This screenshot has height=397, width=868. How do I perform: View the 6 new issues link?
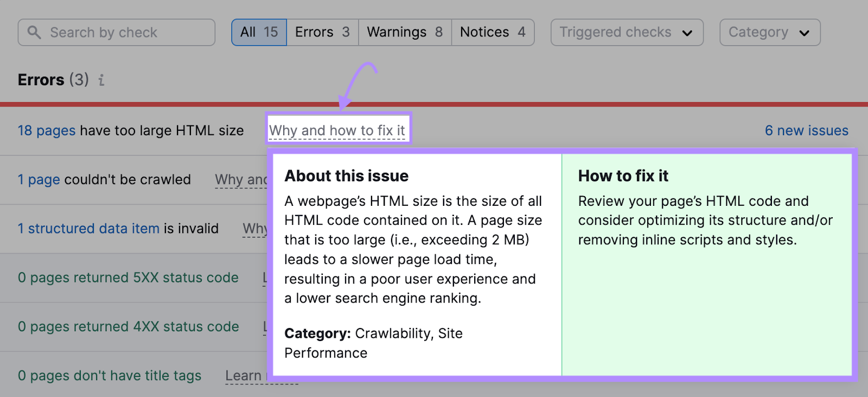pos(806,131)
